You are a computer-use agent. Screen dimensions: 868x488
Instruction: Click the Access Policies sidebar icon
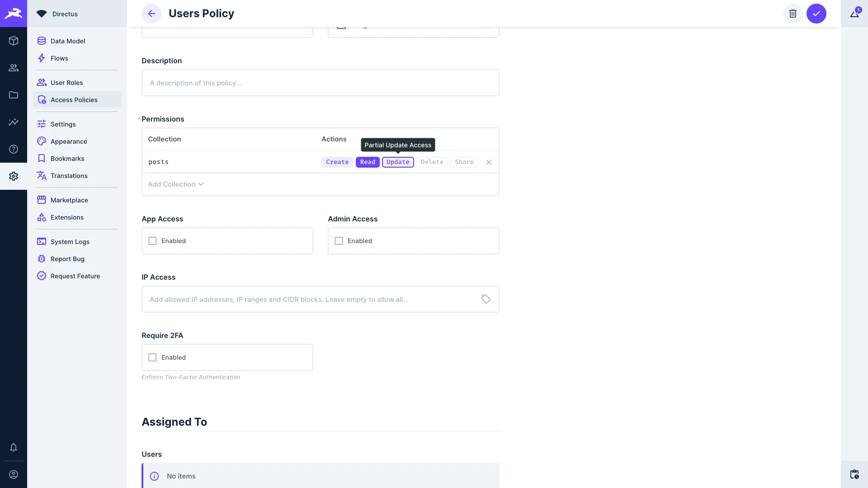pyautogui.click(x=41, y=99)
